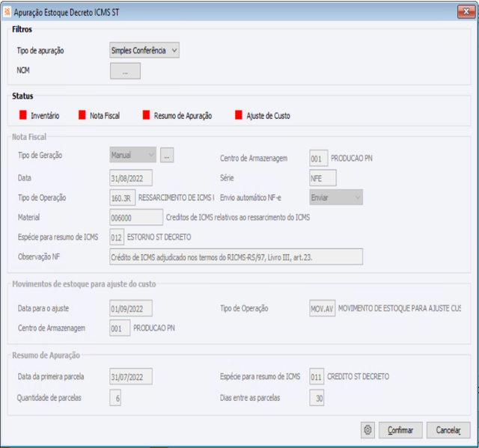
Task: Expand the Envio automático NF-e Enviar dropdown
Action: pos(336,197)
